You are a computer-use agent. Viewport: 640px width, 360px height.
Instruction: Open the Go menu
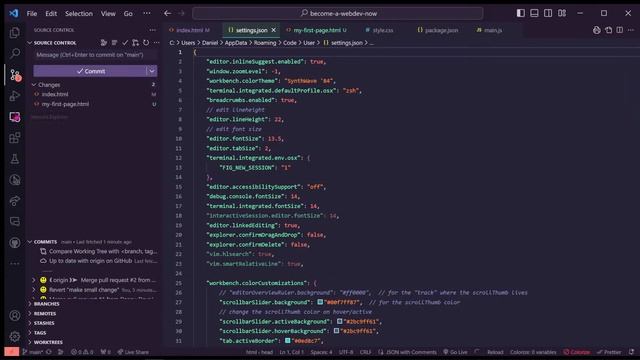click(128, 13)
